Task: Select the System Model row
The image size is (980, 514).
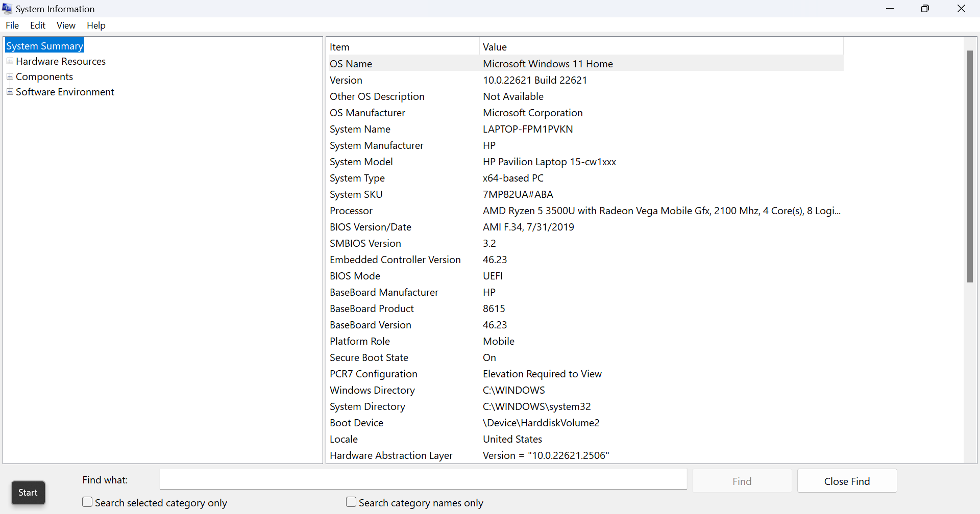Action: coord(585,162)
